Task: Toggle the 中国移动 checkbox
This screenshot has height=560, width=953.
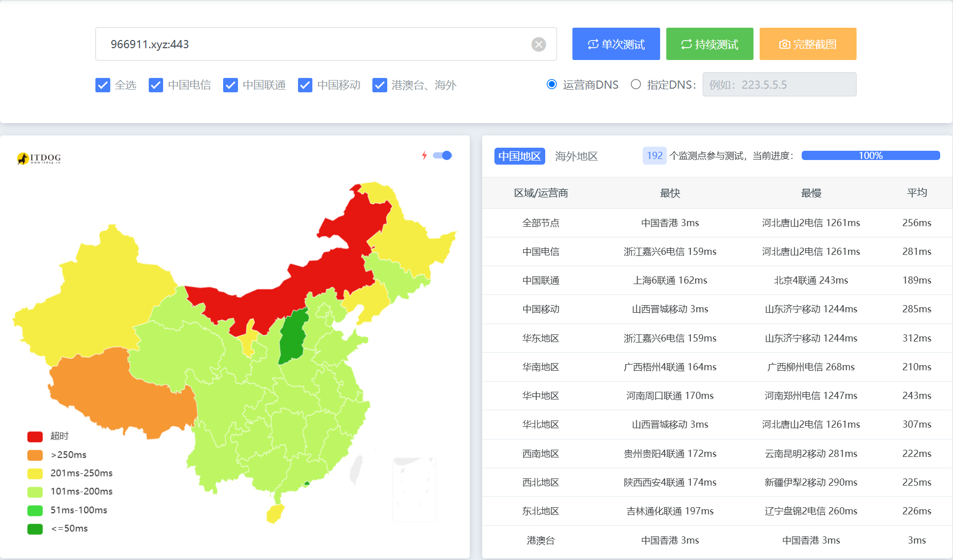Action: [x=305, y=85]
